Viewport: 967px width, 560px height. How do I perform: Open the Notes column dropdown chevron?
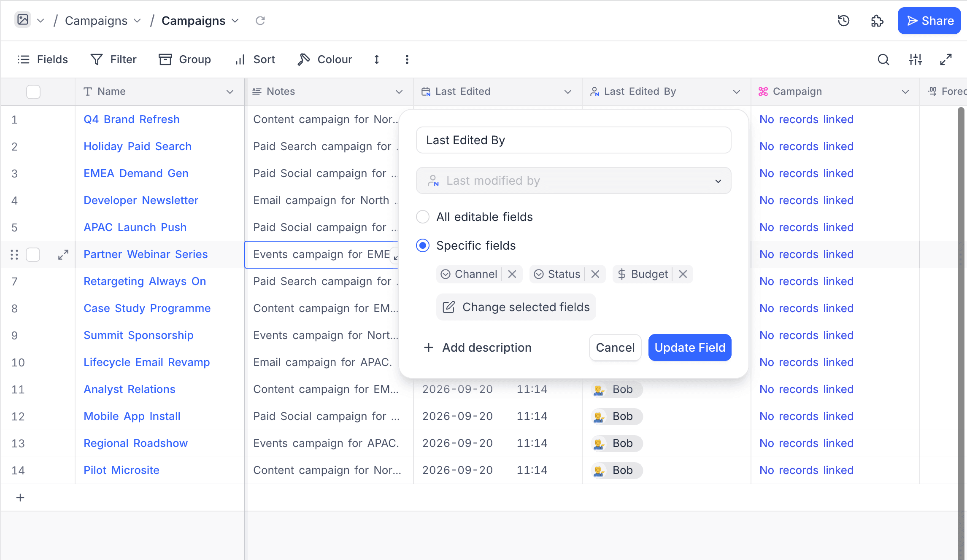pos(399,92)
